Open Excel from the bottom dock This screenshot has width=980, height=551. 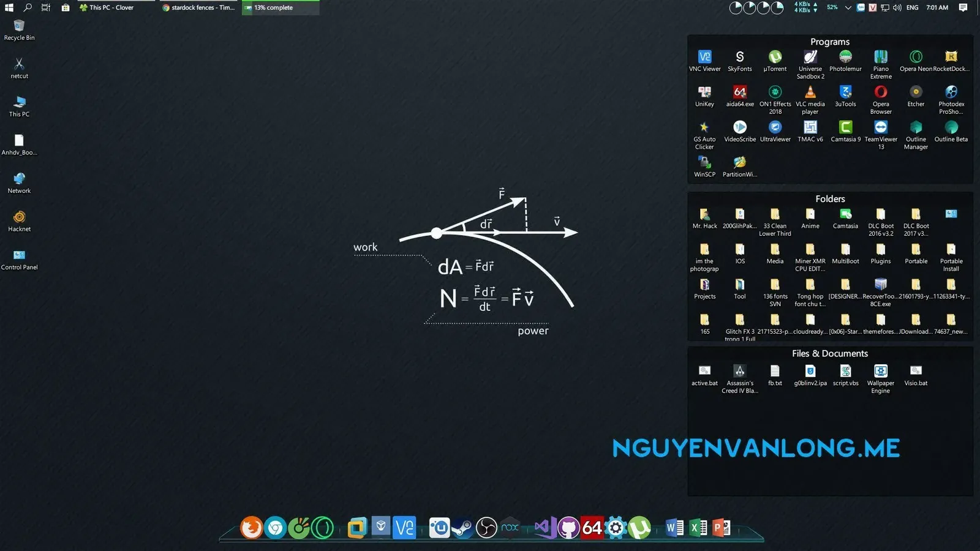(x=698, y=528)
